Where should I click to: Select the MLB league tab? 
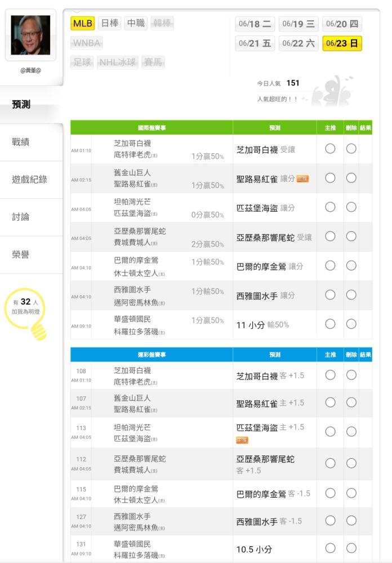(x=83, y=23)
